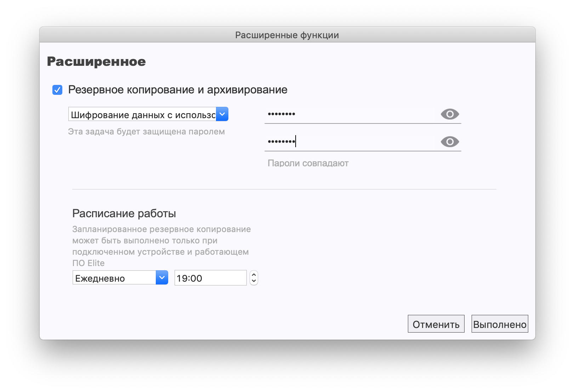Screen dimensions: 575x392
Task: Confirm settings with Выполнено button
Action: coord(500,324)
